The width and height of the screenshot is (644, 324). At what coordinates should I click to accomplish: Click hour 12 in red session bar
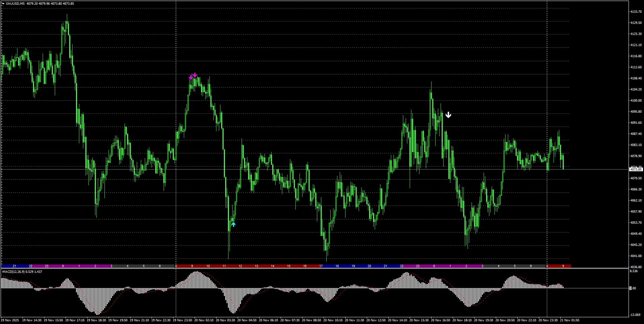[240, 266]
